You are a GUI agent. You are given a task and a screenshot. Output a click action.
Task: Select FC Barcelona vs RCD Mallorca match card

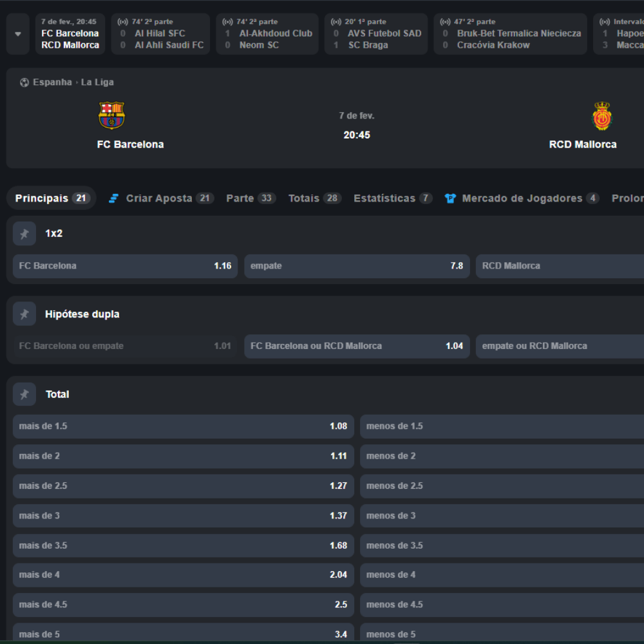pos(70,33)
